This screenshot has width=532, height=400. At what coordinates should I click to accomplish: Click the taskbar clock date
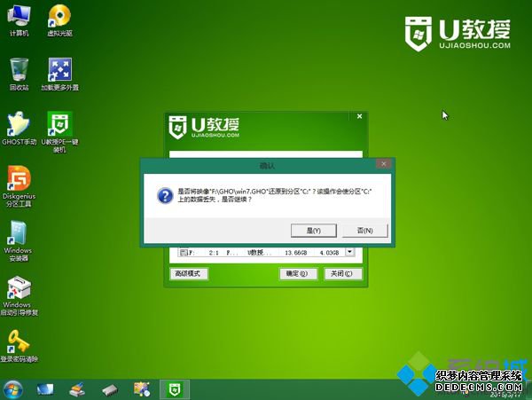[x=505, y=395]
